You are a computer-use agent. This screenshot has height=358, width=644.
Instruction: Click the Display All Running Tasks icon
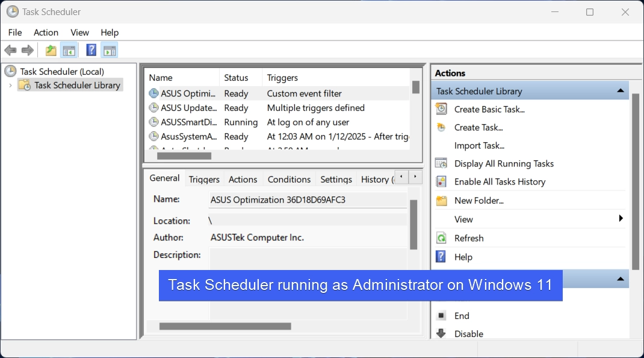(x=441, y=163)
